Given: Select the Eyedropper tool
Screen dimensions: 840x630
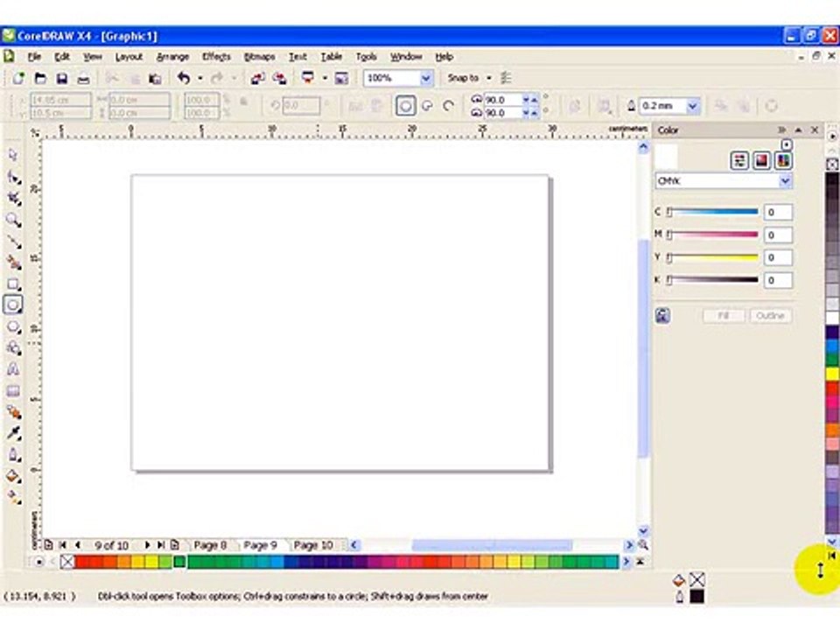Looking at the screenshot, I should coord(13,433).
